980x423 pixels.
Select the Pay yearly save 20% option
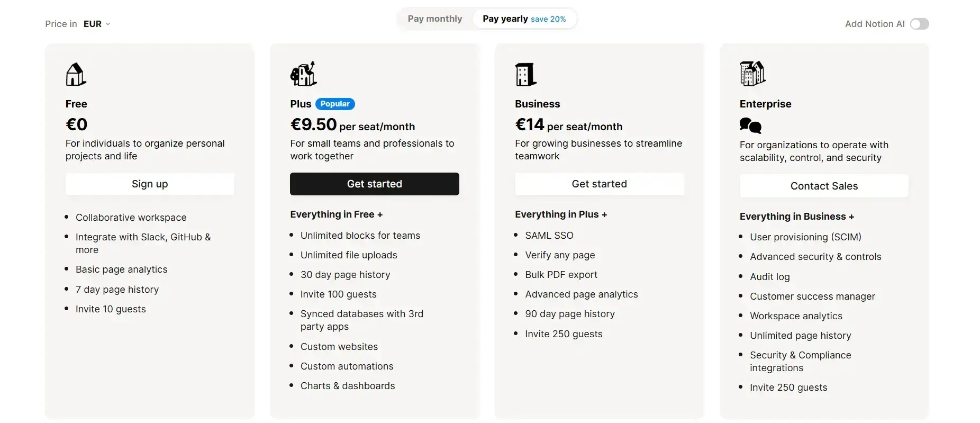coord(524,19)
